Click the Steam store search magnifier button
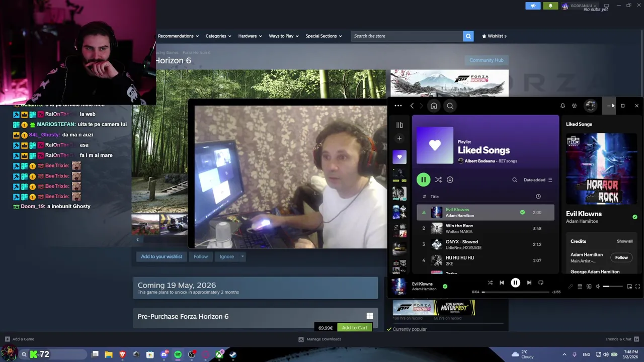644x362 pixels. pos(468,36)
